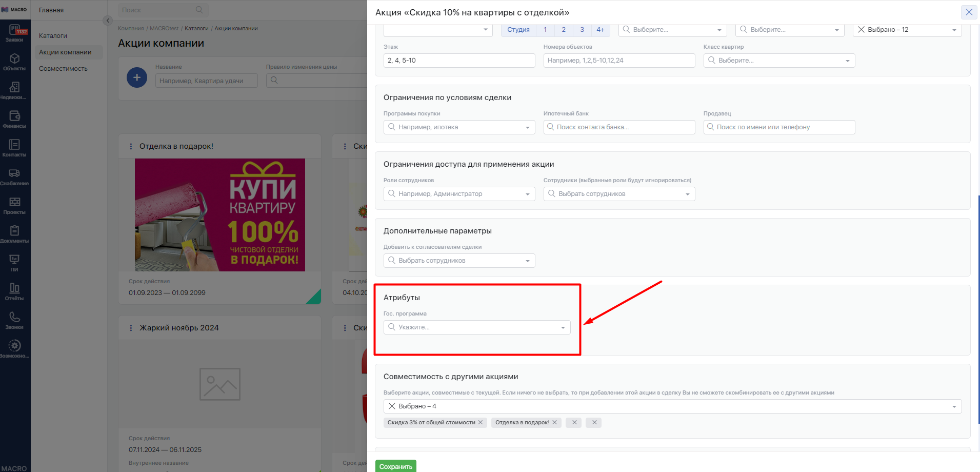The width and height of the screenshot is (980, 472).
Task: Open Контакты from the sidebar
Action: click(14, 148)
